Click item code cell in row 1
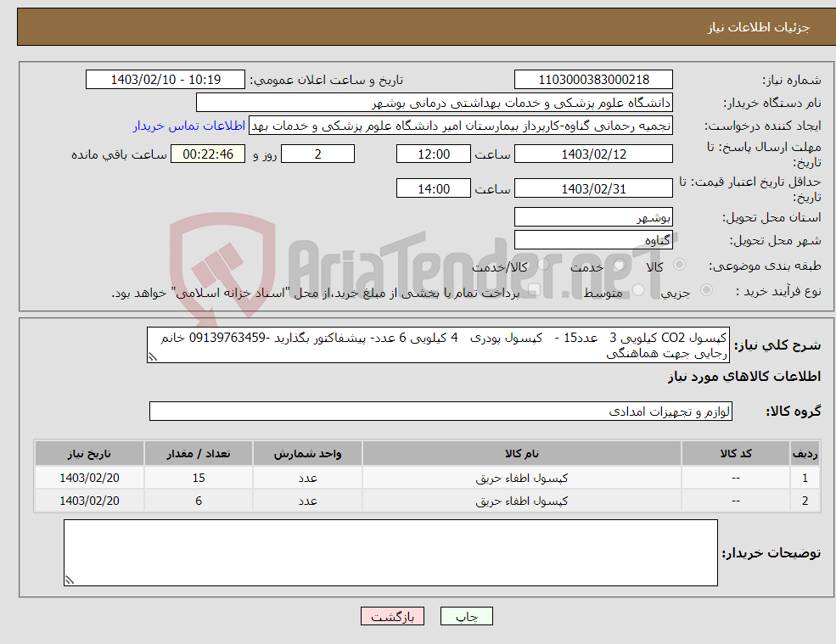 (736, 478)
